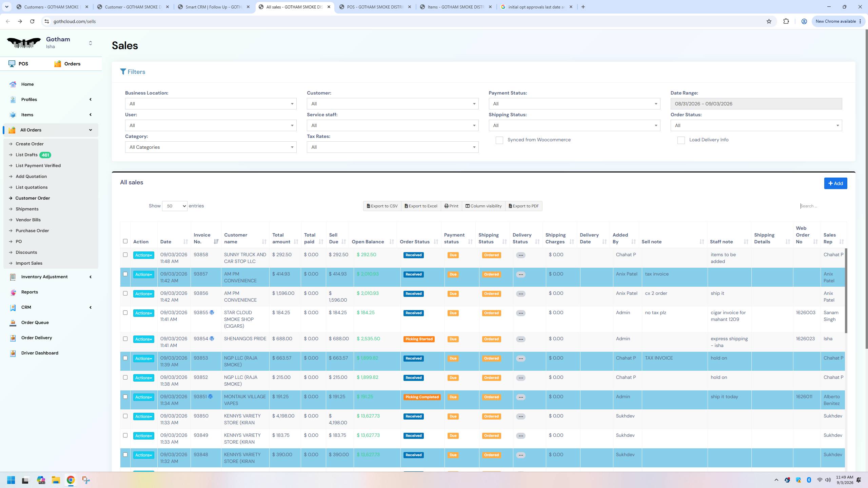
Task: Click the Export to Excel button
Action: coord(421,206)
